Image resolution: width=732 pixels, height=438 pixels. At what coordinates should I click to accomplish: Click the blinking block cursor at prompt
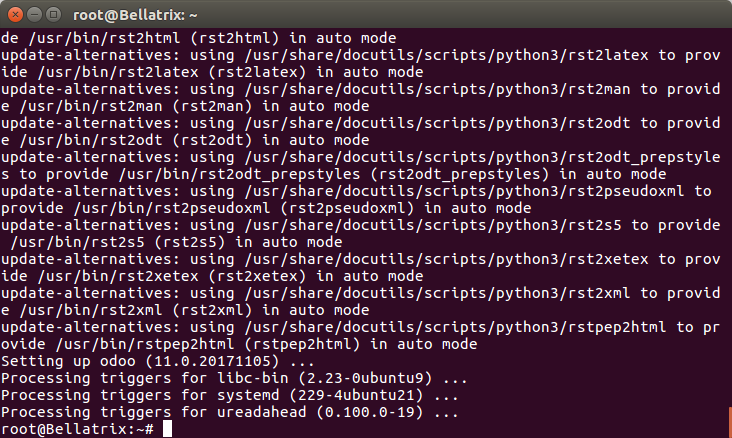point(167,429)
